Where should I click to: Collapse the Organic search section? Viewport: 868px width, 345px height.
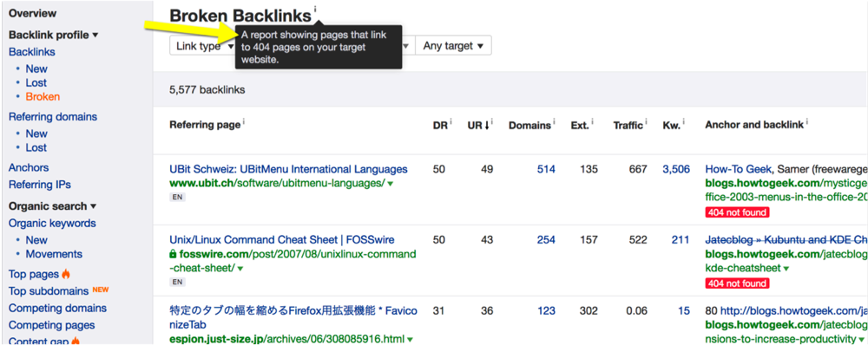point(53,206)
